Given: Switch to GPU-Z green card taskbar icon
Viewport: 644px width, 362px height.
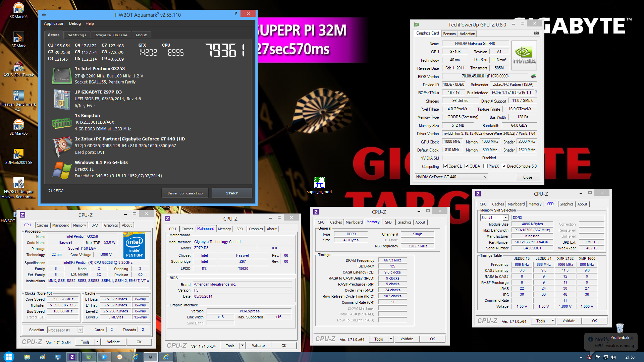Looking at the screenshot, I should pos(89,357).
